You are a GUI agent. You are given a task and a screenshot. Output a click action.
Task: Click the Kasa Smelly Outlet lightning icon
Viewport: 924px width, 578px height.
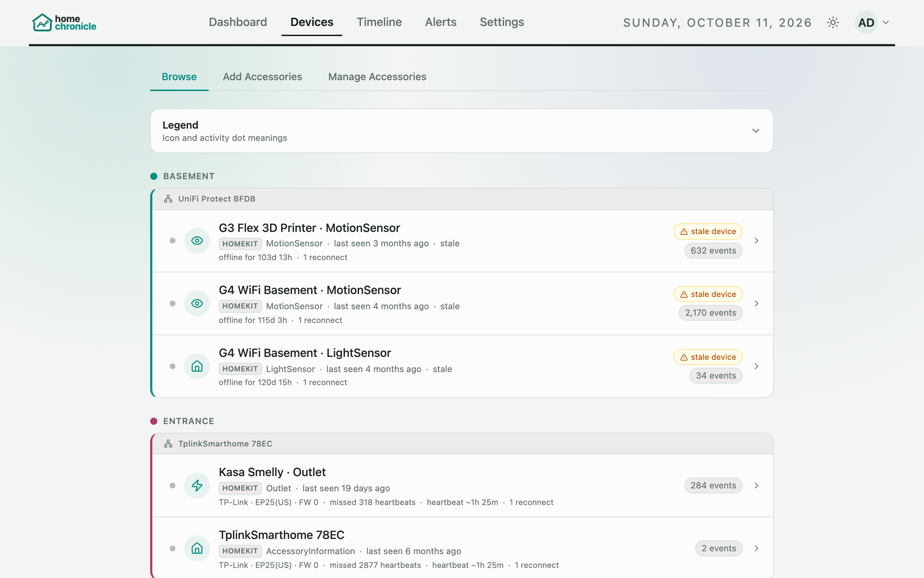[x=197, y=486]
